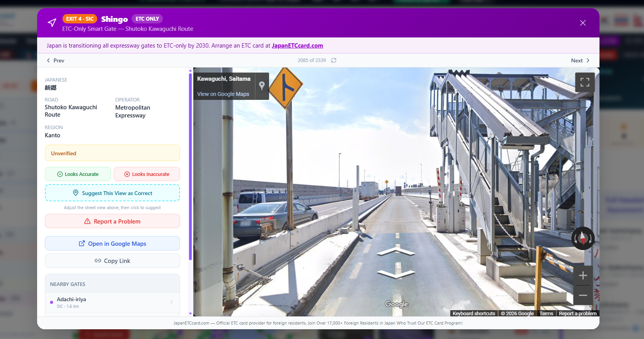644x339 pixels.
Task: Mark gate as Looks Inaccurate
Action: point(147,174)
